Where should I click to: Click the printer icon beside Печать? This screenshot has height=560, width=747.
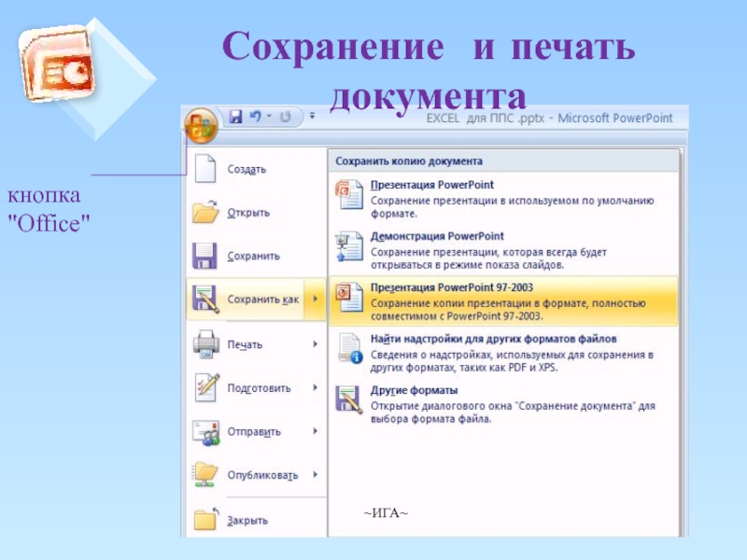(205, 343)
